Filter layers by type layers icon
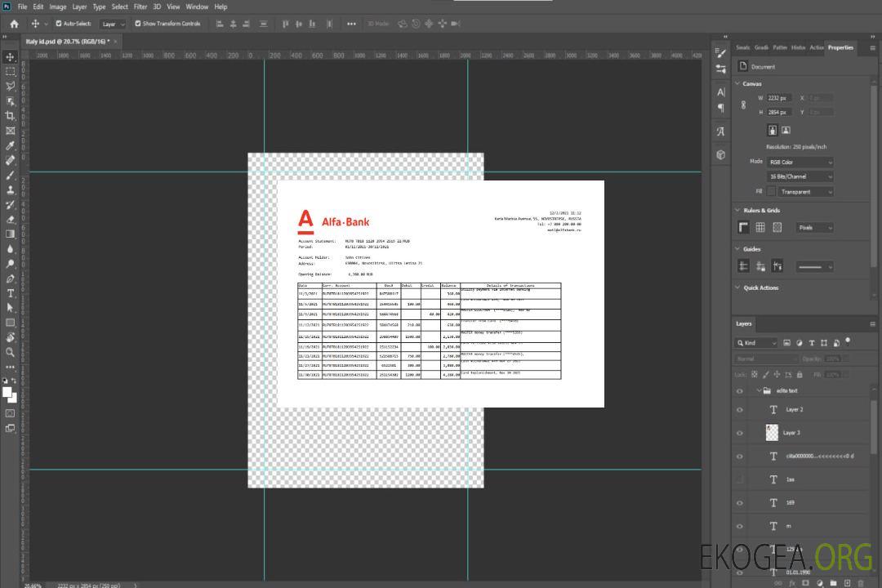 click(x=812, y=343)
